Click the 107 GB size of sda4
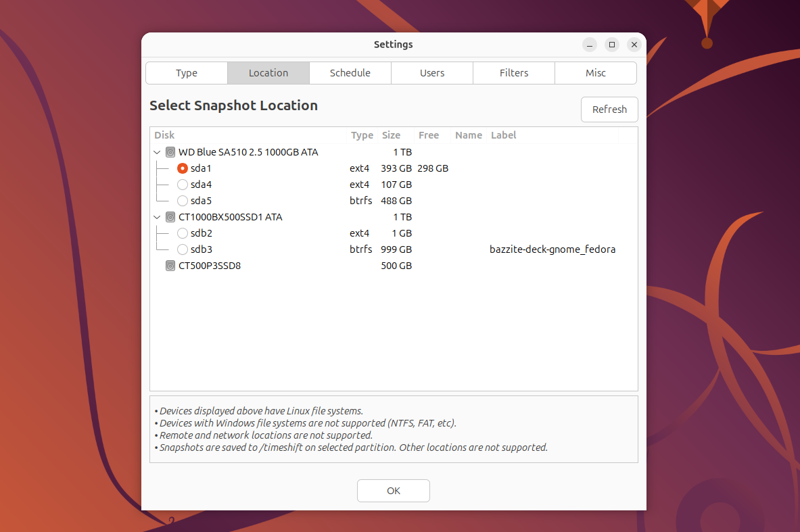Viewport: 800px width, 532px height. (396, 185)
